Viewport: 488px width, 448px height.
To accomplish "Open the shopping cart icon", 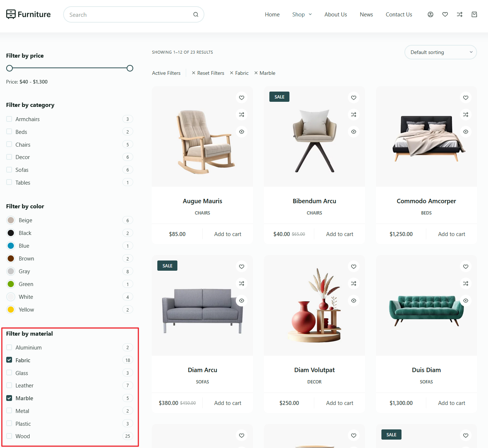I will [474, 14].
